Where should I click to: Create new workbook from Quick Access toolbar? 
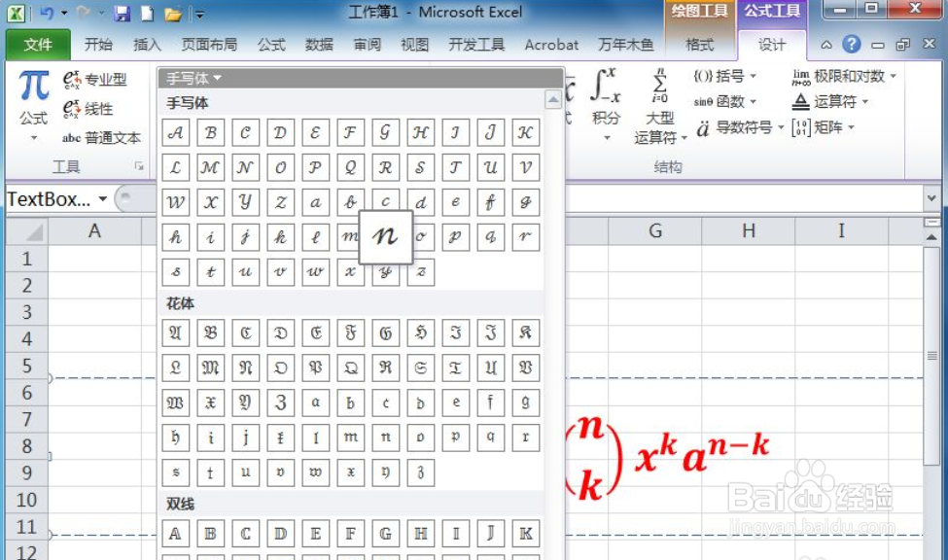click(147, 13)
